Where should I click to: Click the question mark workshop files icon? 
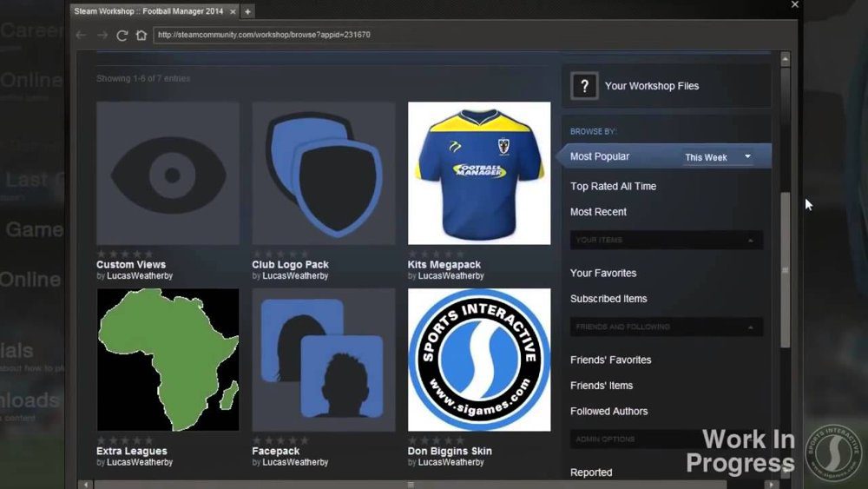[584, 86]
